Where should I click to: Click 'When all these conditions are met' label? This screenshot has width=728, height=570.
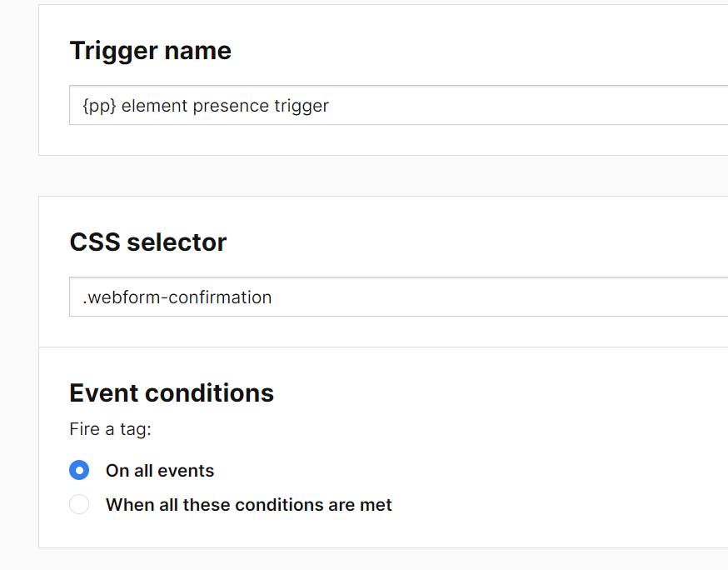pos(248,505)
